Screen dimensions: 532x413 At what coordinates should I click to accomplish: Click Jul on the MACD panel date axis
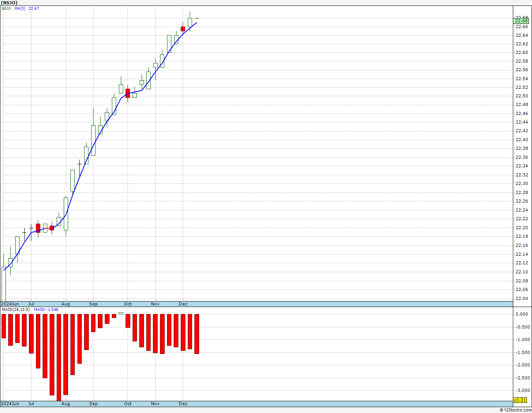point(31,404)
